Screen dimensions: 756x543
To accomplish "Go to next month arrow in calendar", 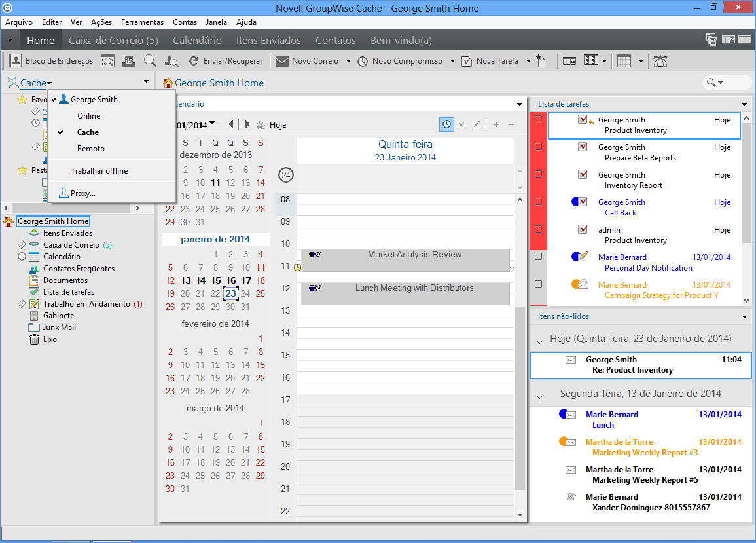I will point(247,124).
